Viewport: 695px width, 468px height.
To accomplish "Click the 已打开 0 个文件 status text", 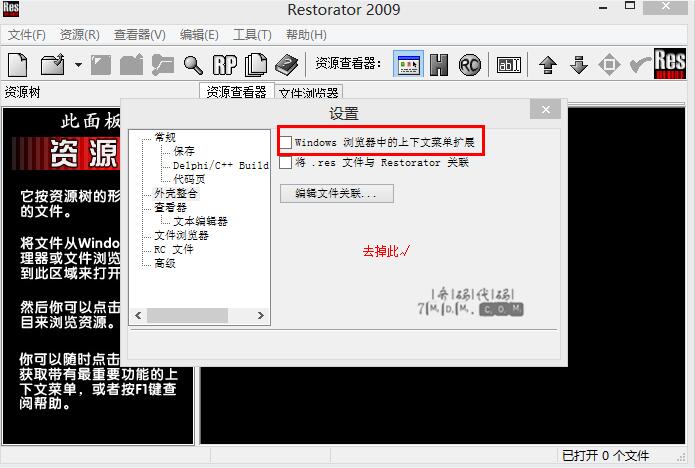I will pyautogui.click(x=605, y=456).
